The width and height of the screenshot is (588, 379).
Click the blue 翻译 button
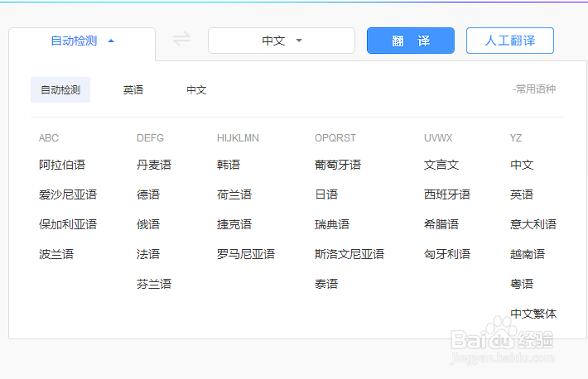(411, 41)
